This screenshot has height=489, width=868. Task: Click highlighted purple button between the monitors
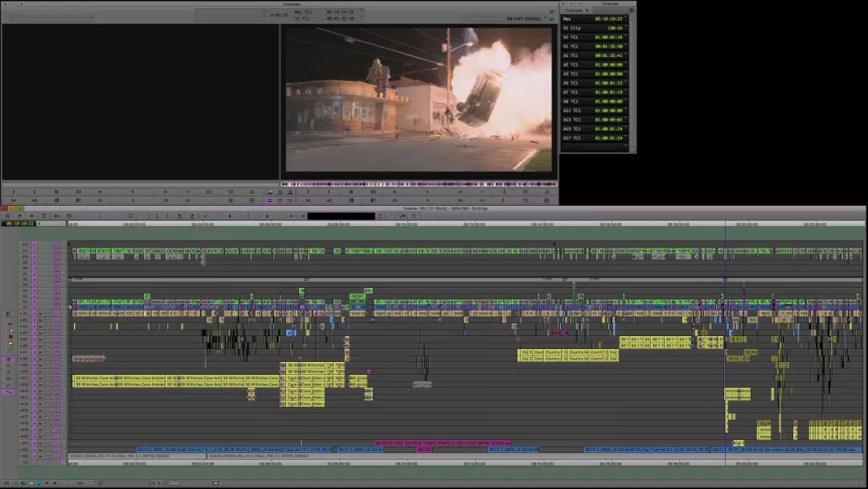pyautogui.click(x=269, y=200)
